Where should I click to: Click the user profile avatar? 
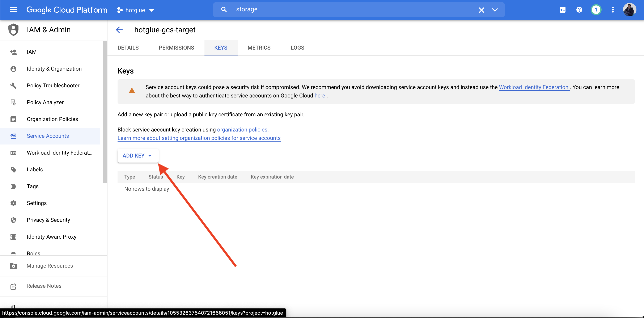pyautogui.click(x=629, y=10)
